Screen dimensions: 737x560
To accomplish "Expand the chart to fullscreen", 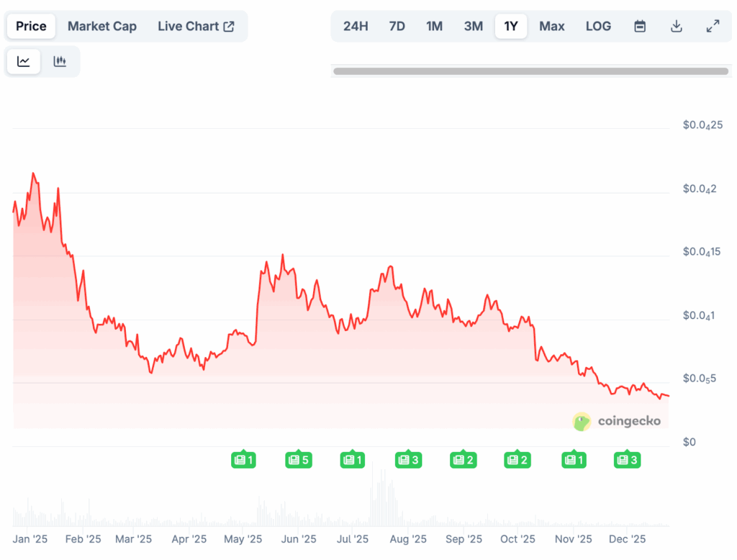I will 713,26.
